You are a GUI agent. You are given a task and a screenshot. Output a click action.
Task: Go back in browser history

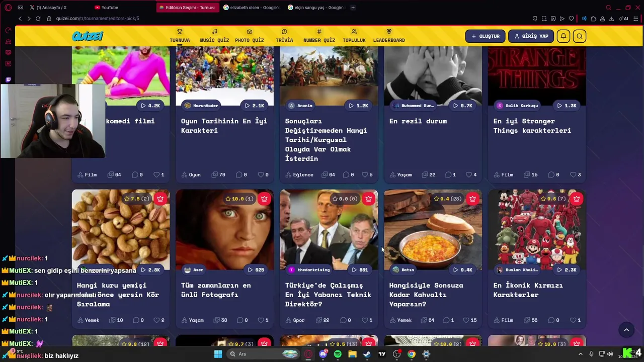click(20, 19)
